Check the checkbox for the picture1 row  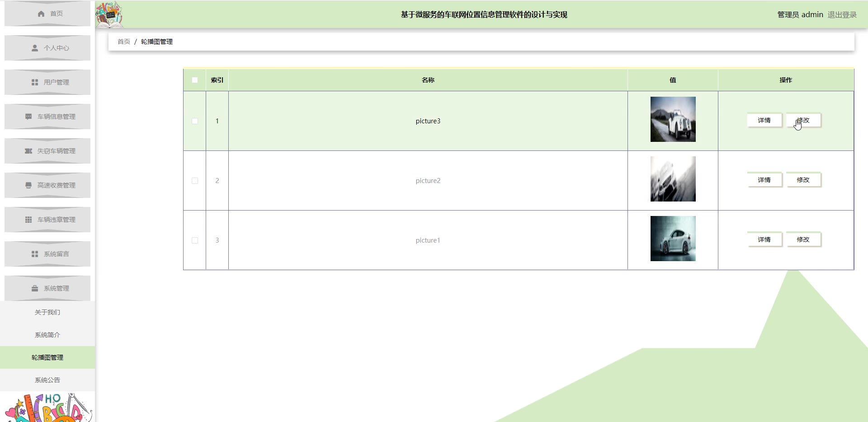195,240
